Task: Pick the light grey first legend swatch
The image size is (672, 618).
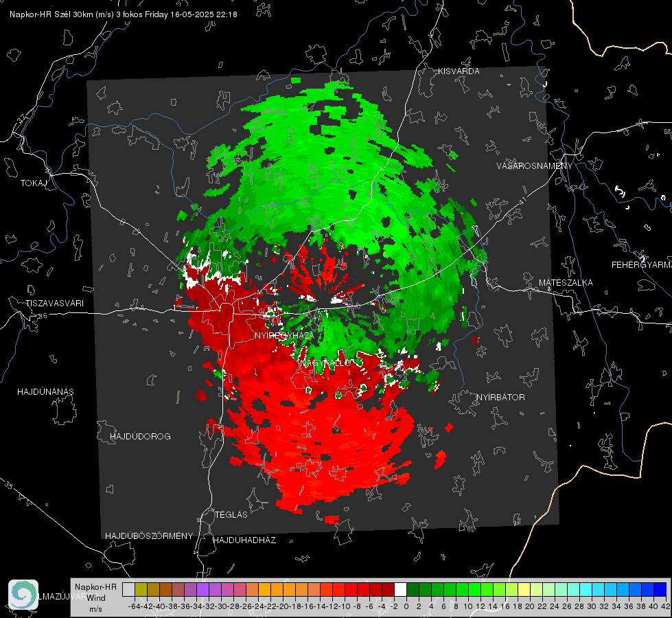Action: click(x=128, y=589)
